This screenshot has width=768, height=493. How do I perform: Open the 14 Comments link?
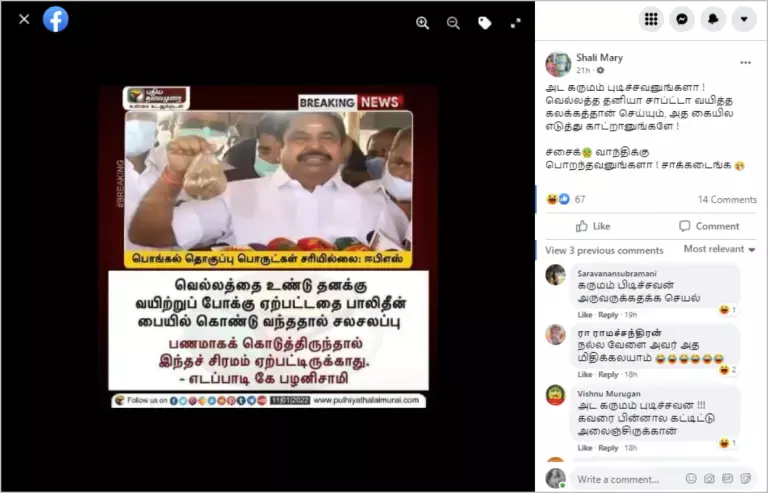coord(727,200)
